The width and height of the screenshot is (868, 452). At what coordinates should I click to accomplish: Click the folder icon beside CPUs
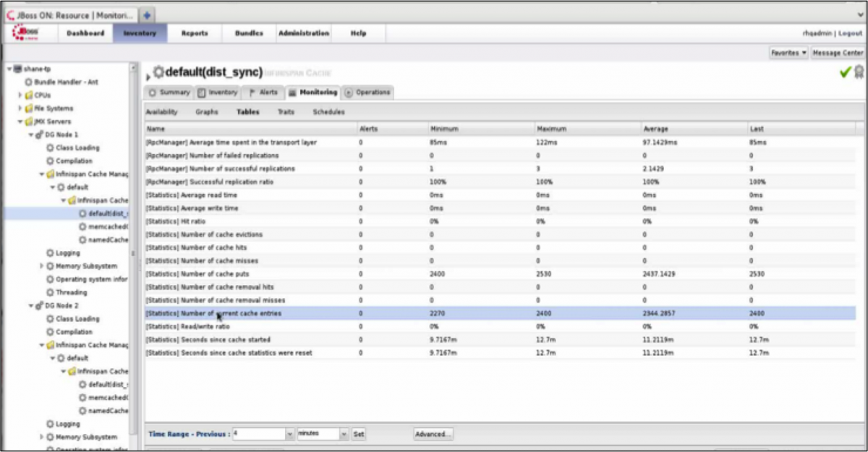(28, 95)
